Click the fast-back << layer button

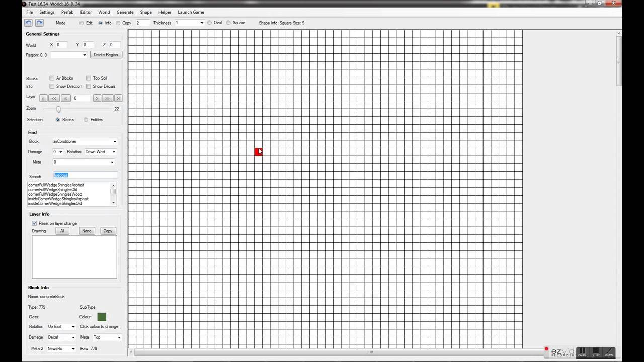54,98
